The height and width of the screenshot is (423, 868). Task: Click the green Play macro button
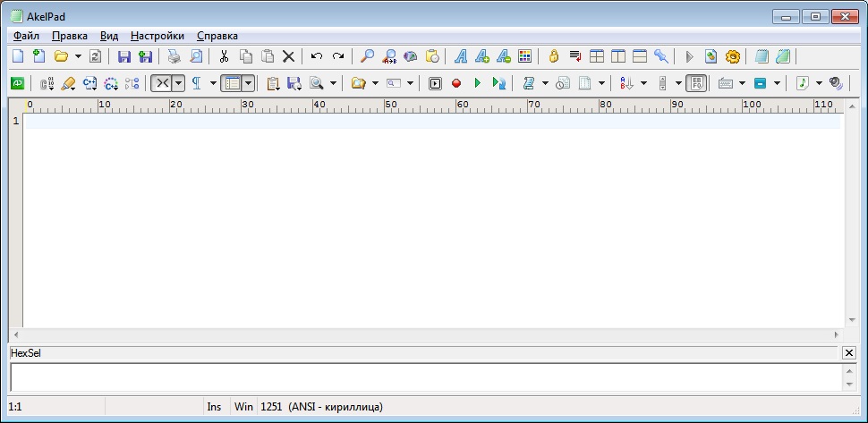coord(478,83)
